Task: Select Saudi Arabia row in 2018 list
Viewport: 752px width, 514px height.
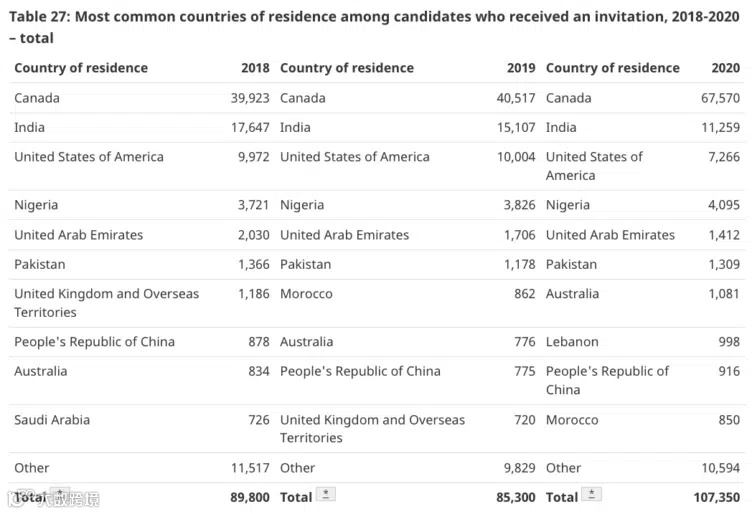Action: coord(52,419)
